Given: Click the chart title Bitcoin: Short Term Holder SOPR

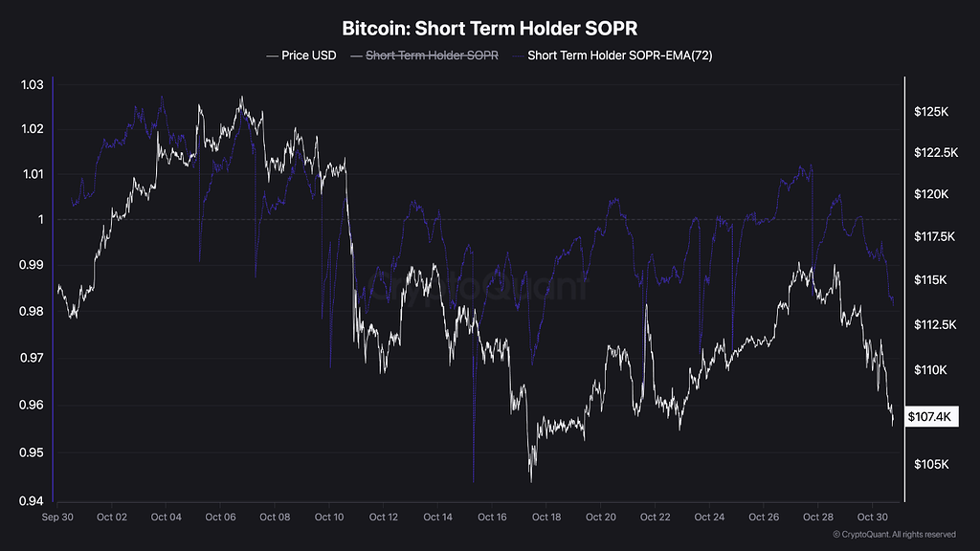Looking at the screenshot, I should (489, 28).
